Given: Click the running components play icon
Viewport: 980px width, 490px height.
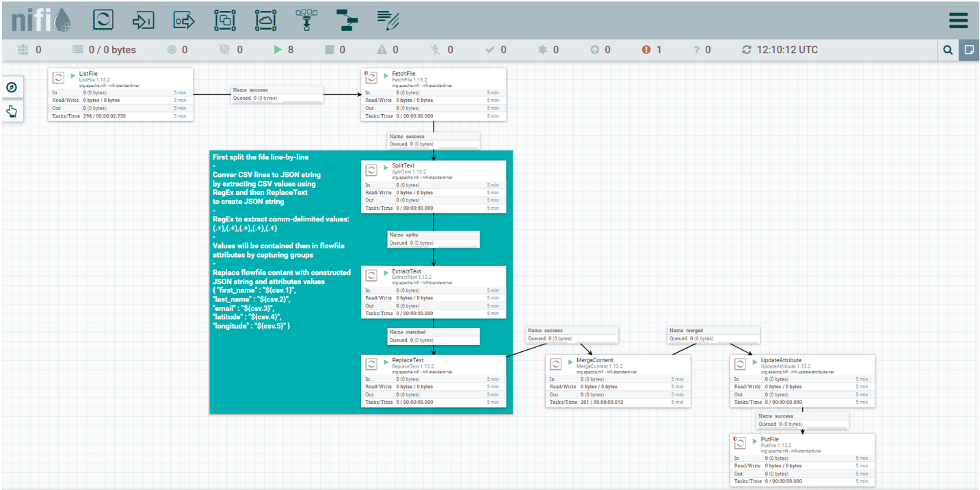Looking at the screenshot, I should pyautogui.click(x=278, y=50).
